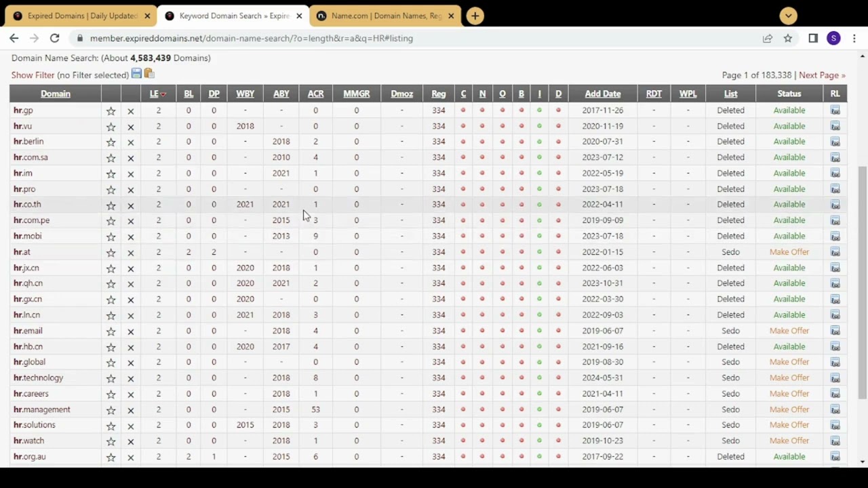The image size is (868, 488).
Task: Star the hr.email domain
Action: point(111,331)
